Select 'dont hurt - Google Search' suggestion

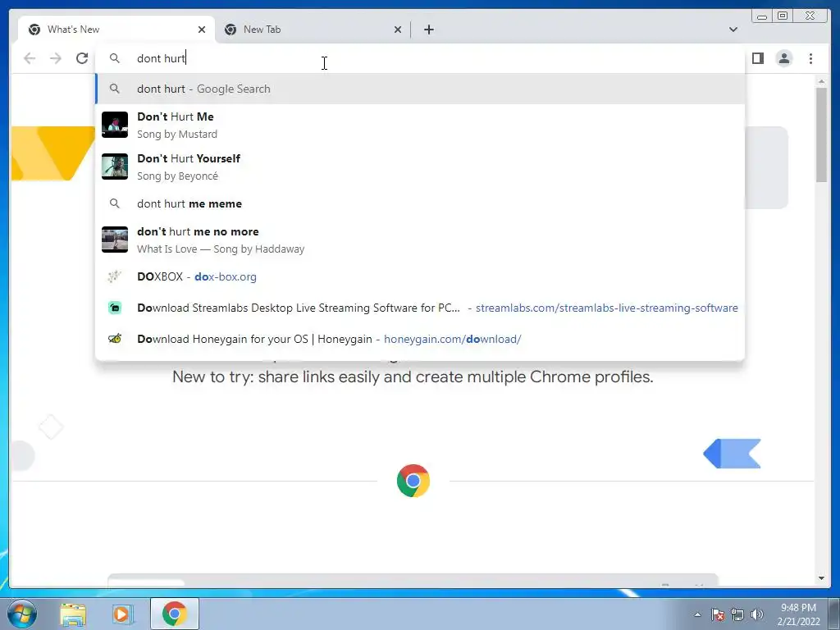pyautogui.click(x=420, y=89)
